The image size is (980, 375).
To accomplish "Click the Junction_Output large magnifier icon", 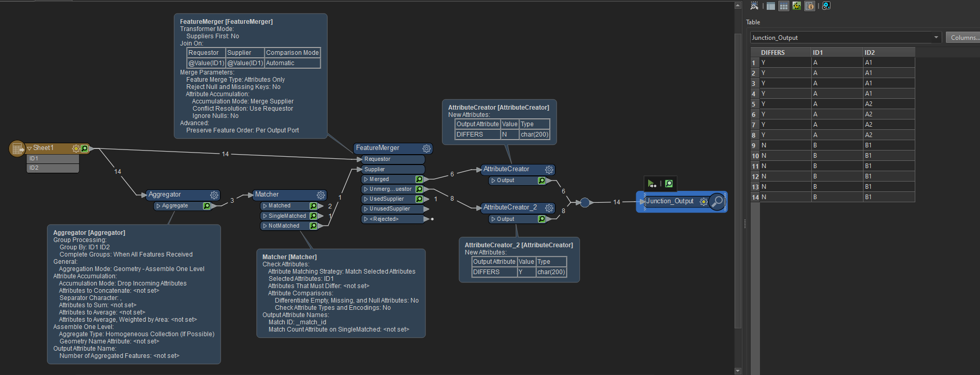I will click(x=717, y=201).
